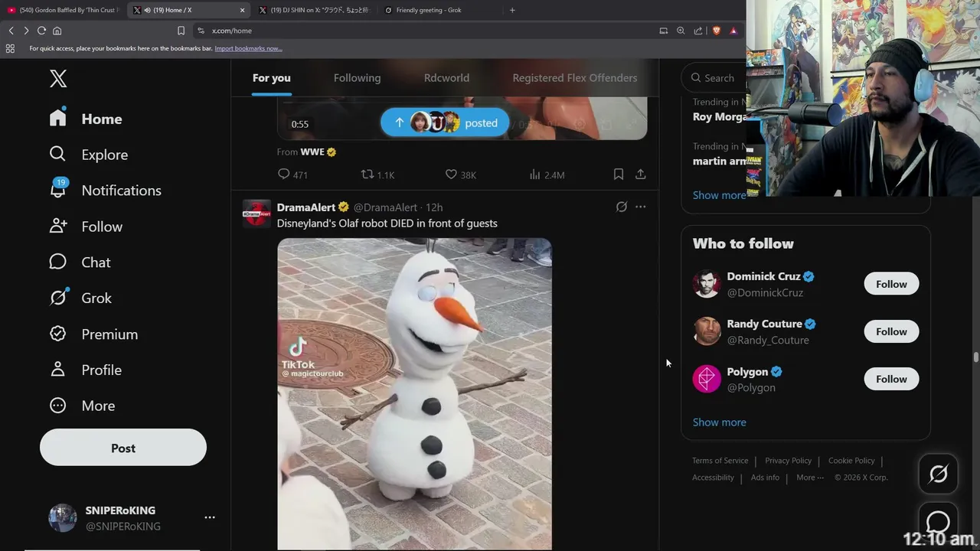Expand the More footer links menu
This screenshot has width=980, height=551.
[x=810, y=477]
